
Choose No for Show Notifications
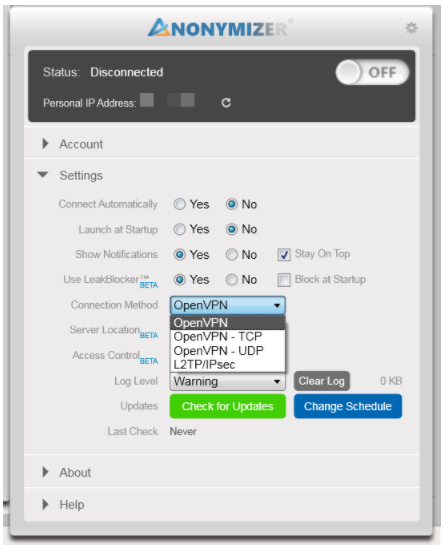tap(232, 255)
